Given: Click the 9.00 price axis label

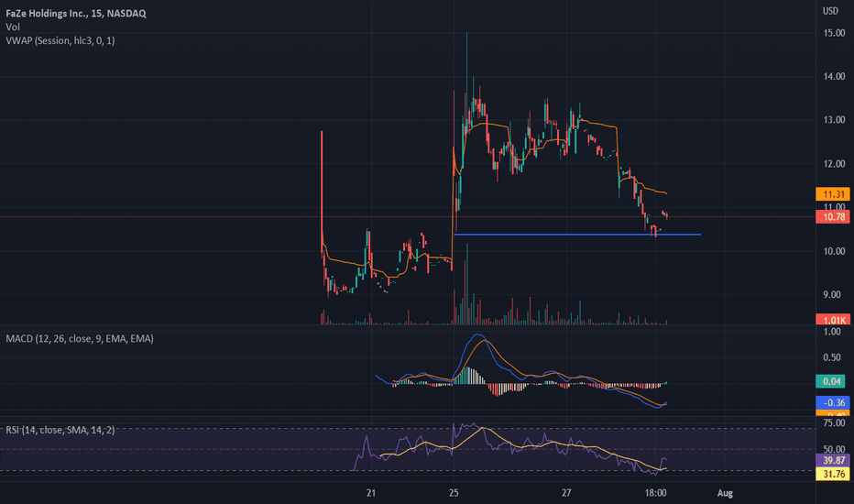Looking at the screenshot, I should coord(832,295).
